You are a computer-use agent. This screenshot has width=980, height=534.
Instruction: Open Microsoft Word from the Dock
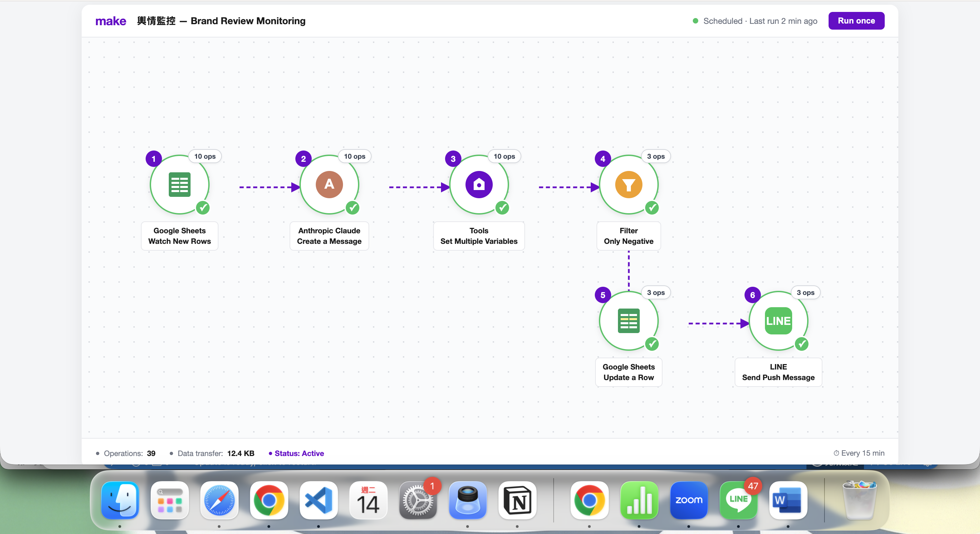(x=788, y=500)
